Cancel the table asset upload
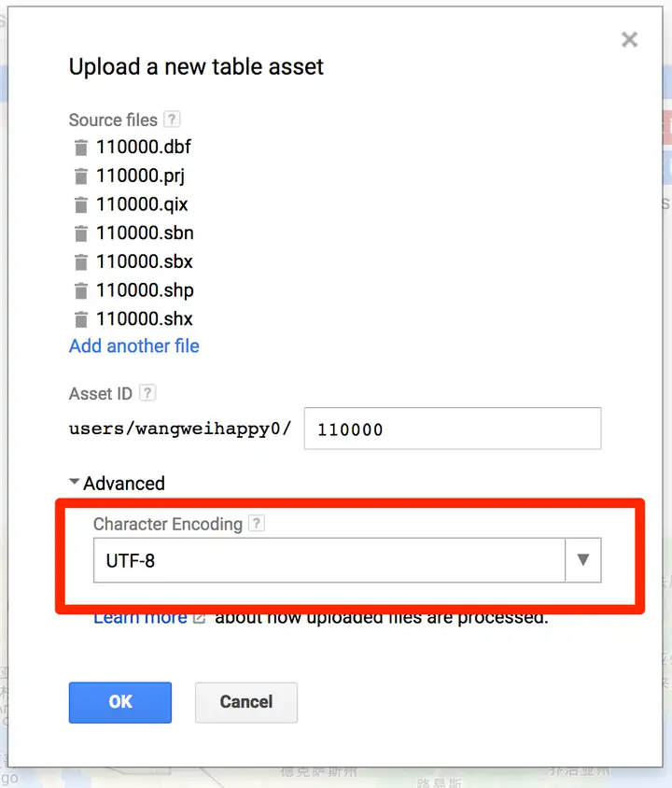Image resolution: width=672 pixels, height=788 pixels. pos(246,702)
